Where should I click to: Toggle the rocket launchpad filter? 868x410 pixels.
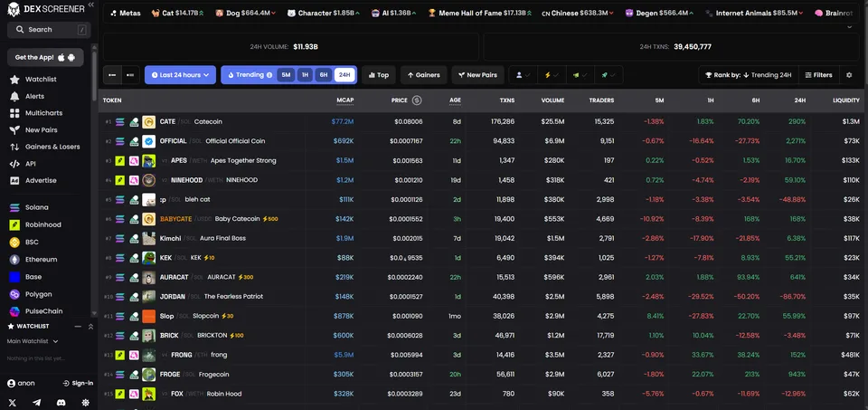point(609,75)
